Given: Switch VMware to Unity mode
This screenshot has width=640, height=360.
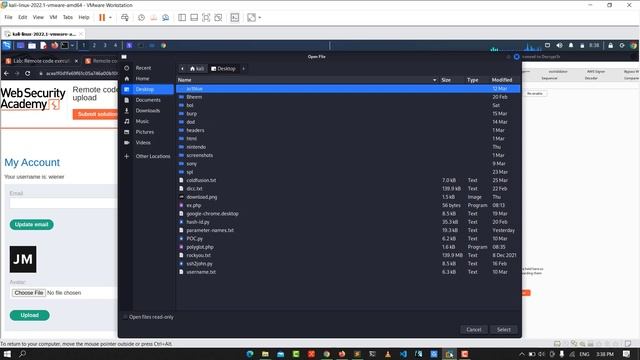Looking at the screenshot, I should pyautogui.click(x=218, y=18).
